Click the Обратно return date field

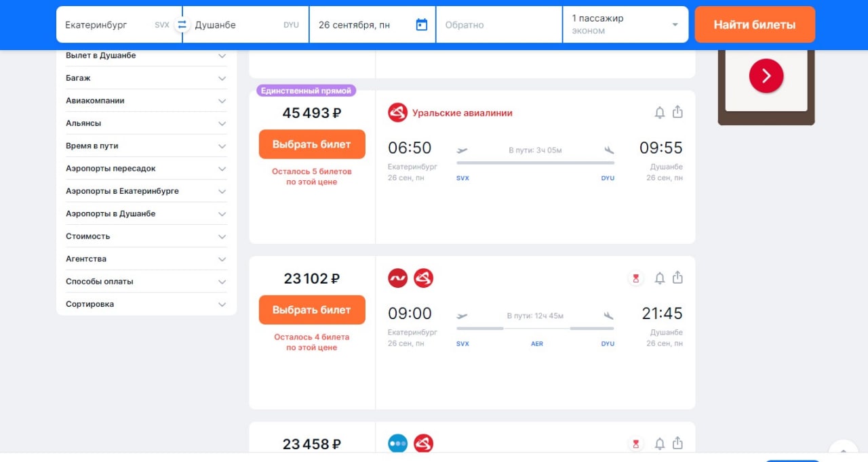pos(498,25)
